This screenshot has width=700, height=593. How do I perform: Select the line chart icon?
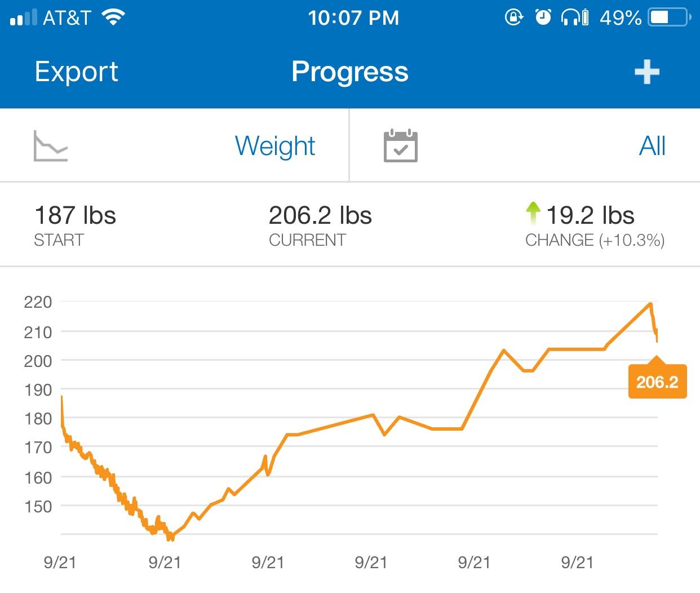pyautogui.click(x=51, y=146)
